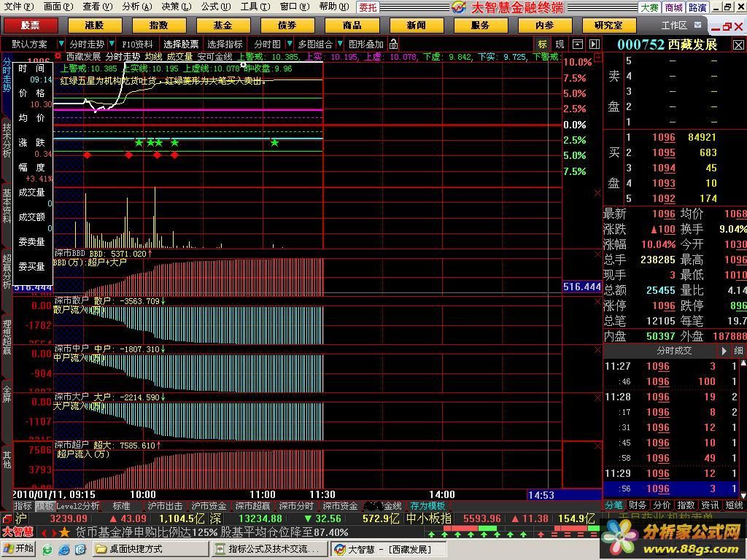
Task: Close the 深市大户 indicator panel X
Action: click(x=598, y=398)
